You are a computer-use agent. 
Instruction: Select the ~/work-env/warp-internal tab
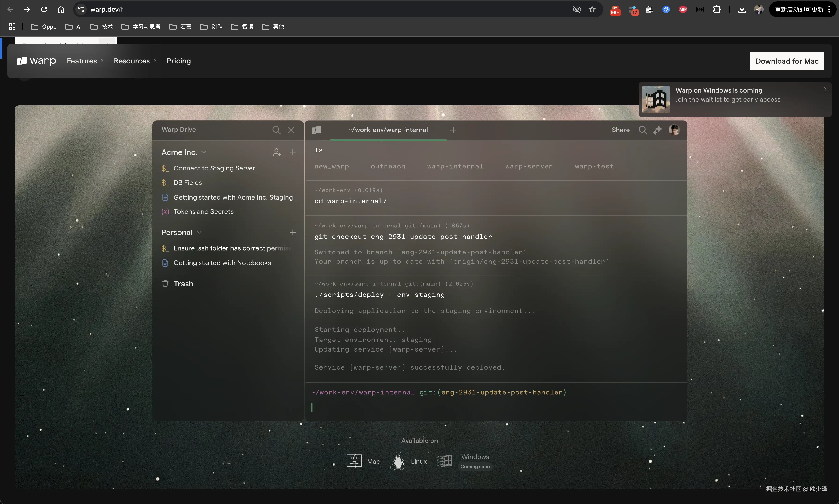pyautogui.click(x=388, y=130)
